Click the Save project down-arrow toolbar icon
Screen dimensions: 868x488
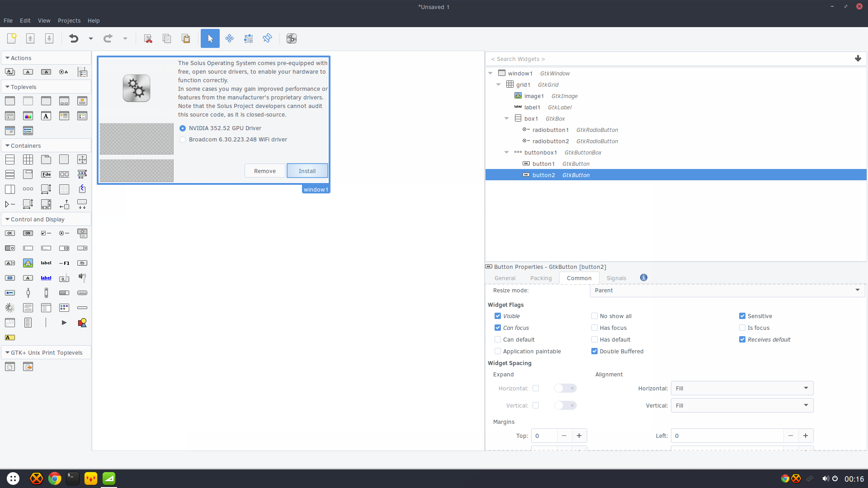(x=49, y=38)
